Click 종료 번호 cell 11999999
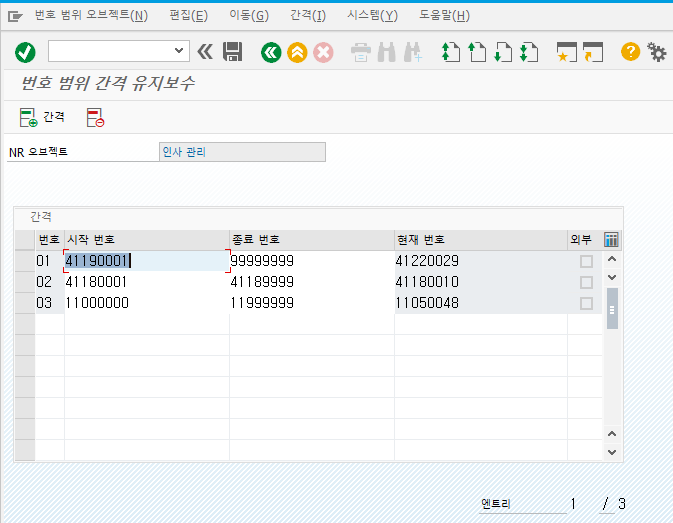 point(312,303)
